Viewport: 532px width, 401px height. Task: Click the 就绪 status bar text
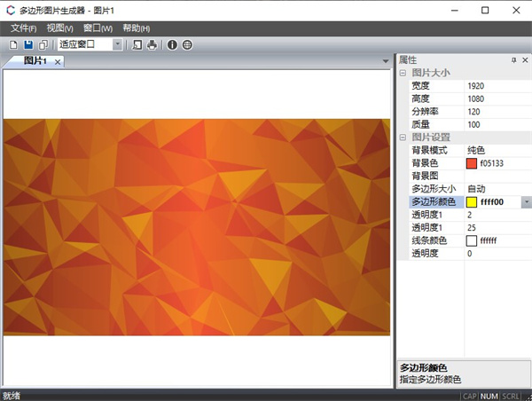(12, 396)
